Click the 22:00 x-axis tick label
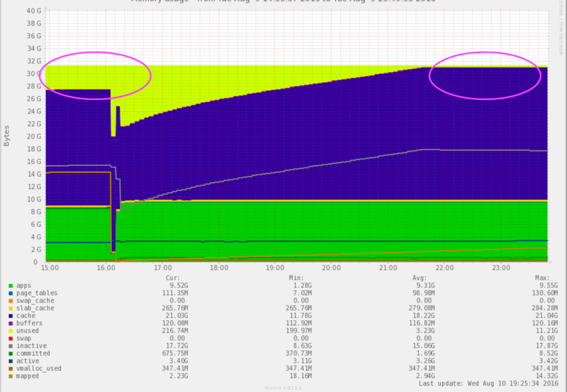Image resolution: width=567 pixels, height=392 pixels. click(445, 268)
